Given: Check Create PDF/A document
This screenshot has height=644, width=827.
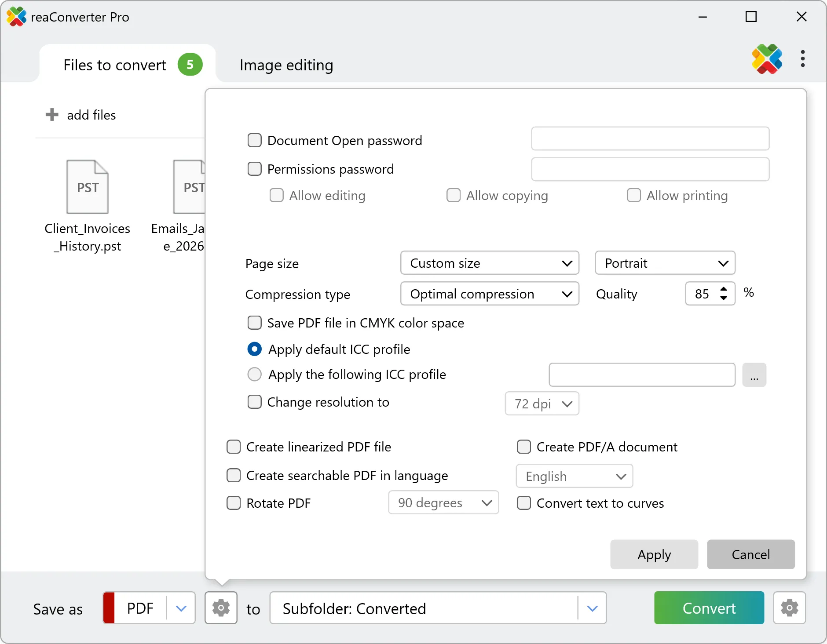Looking at the screenshot, I should pos(523,447).
